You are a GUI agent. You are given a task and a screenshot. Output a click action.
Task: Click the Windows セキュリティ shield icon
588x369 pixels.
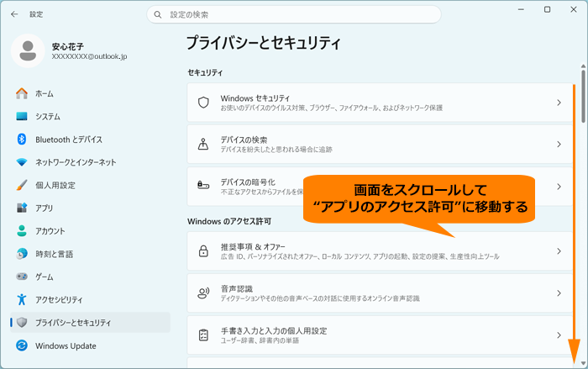point(203,103)
